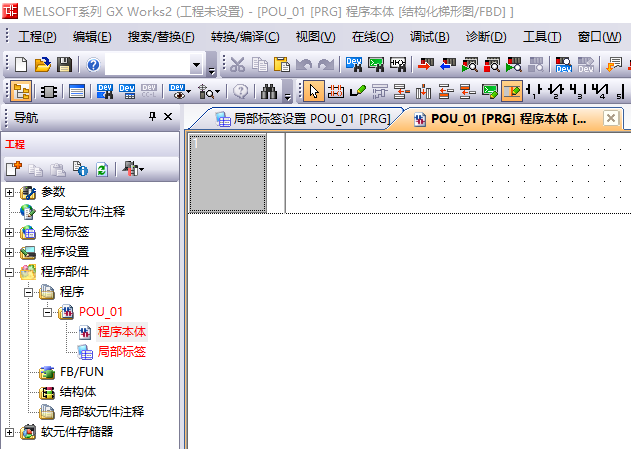This screenshot has width=631, height=449.
Task: Open the 工程(P) menu
Action: (x=37, y=37)
